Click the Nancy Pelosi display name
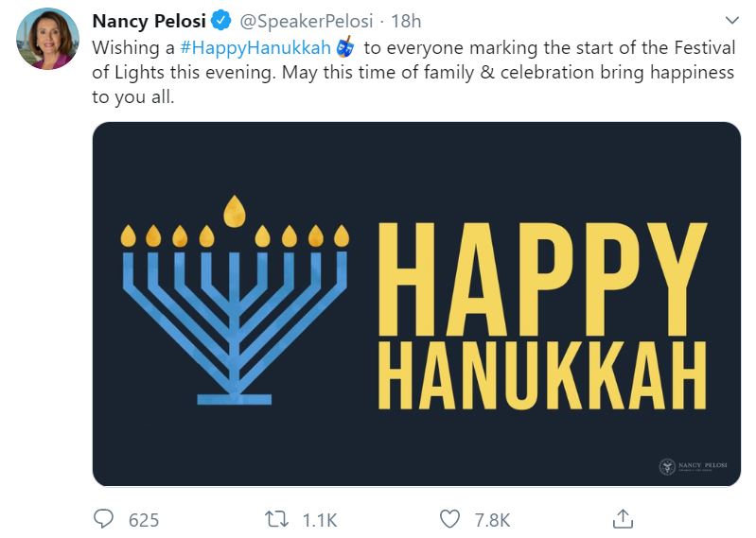 pyautogui.click(x=148, y=21)
